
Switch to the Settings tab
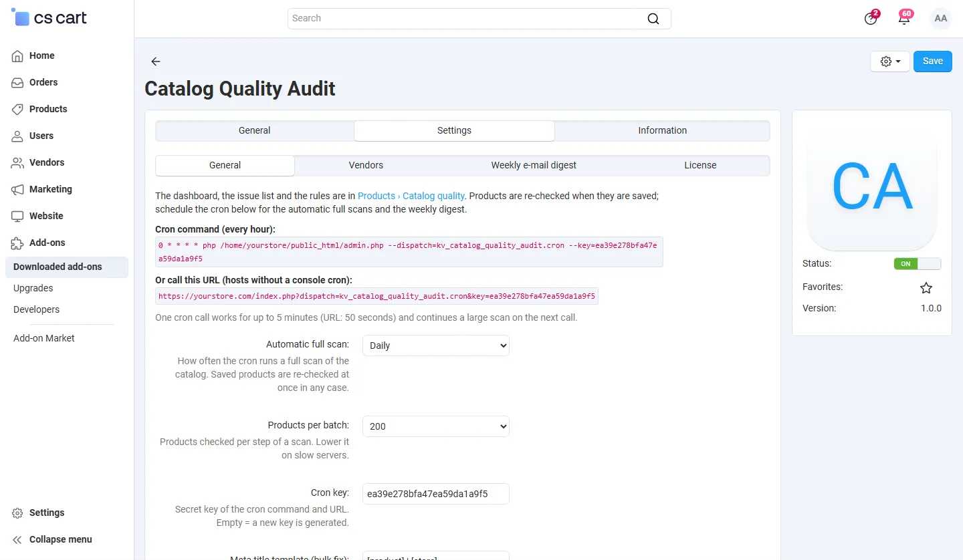pos(454,130)
